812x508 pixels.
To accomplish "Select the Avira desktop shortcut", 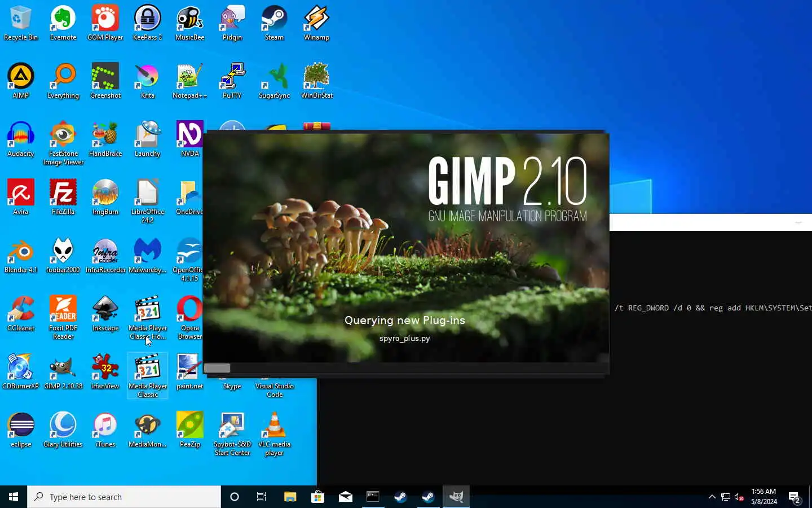I will [x=21, y=198].
